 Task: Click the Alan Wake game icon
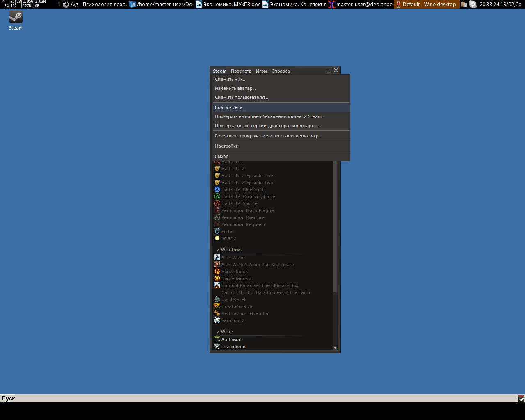click(217, 258)
